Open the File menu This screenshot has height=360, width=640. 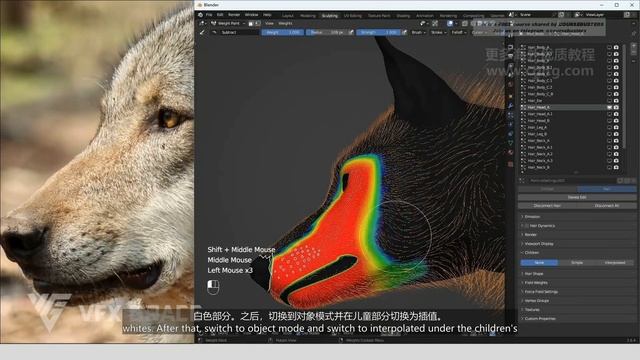pos(209,15)
